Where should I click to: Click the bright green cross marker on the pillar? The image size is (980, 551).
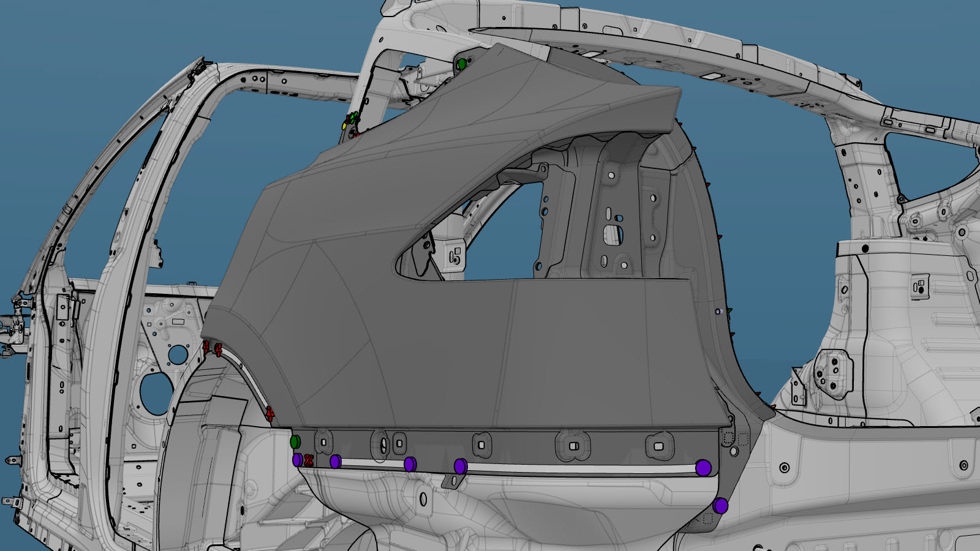(353, 116)
